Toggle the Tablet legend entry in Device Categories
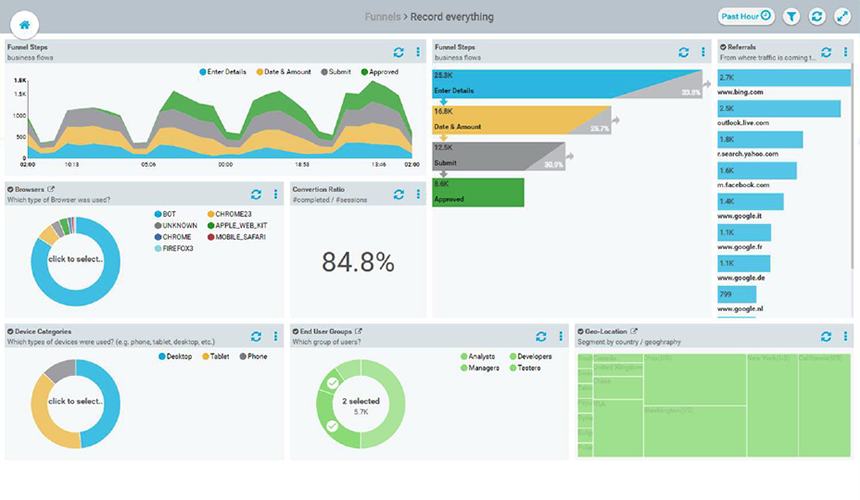860x500 pixels. 216,356
